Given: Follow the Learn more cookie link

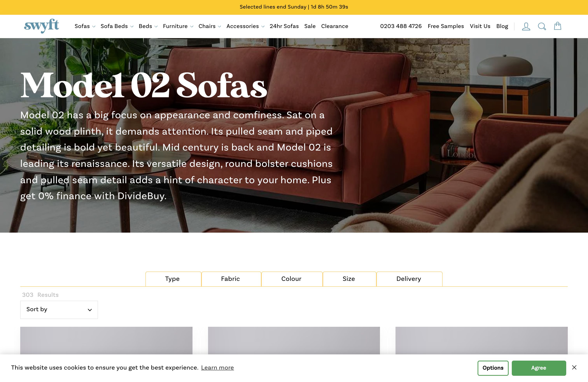Looking at the screenshot, I should [x=217, y=368].
